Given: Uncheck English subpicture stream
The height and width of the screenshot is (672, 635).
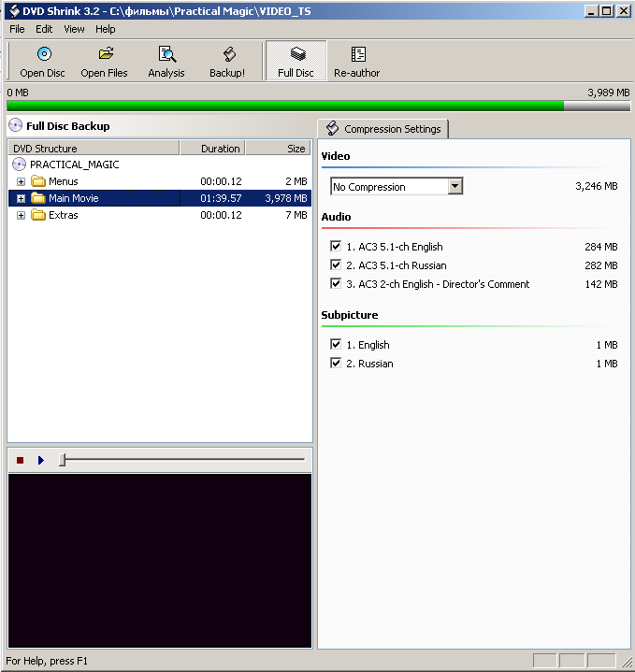Looking at the screenshot, I should (336, 344).
